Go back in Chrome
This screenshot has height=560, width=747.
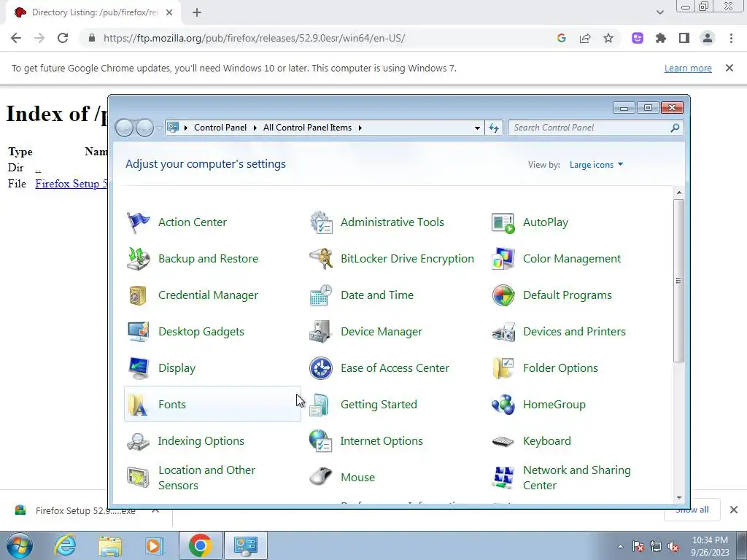(16, 38)
